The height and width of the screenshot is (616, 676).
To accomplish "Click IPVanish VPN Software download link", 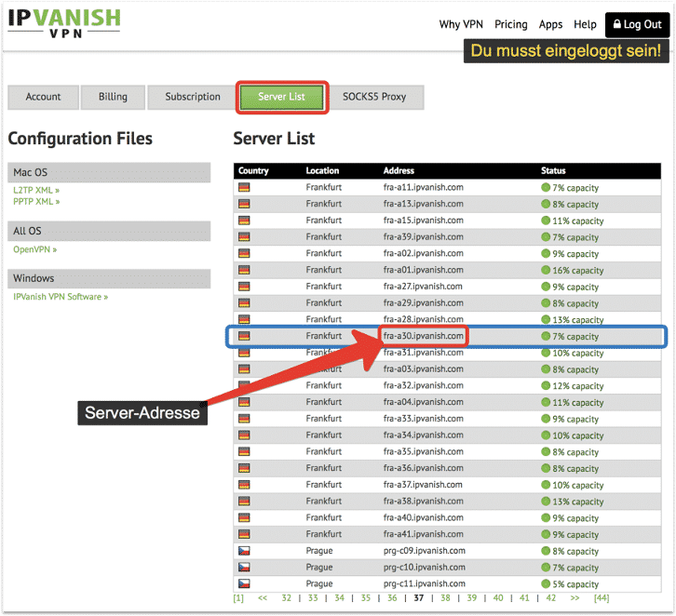I will click(61, 297).
